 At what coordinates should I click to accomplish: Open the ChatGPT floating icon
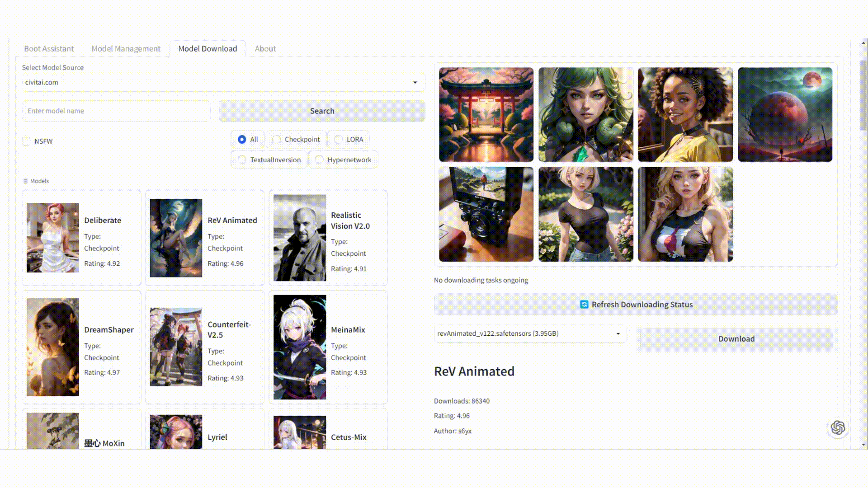(838, 427)
